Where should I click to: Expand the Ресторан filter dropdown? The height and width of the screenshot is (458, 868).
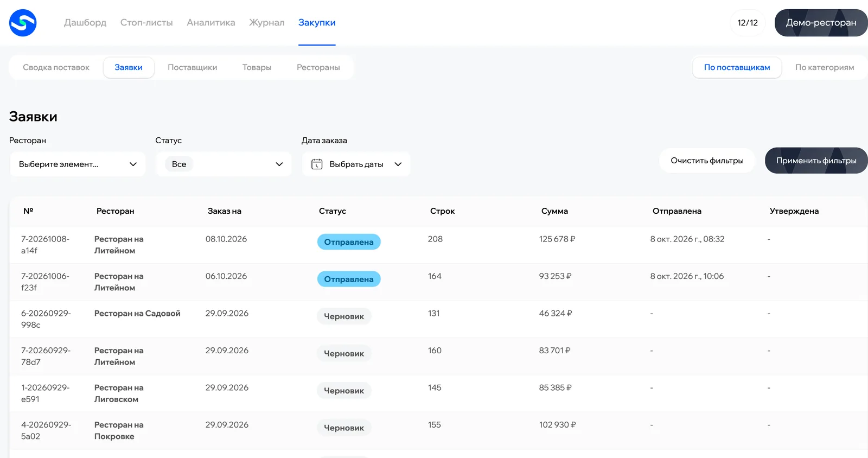point(78,164)
